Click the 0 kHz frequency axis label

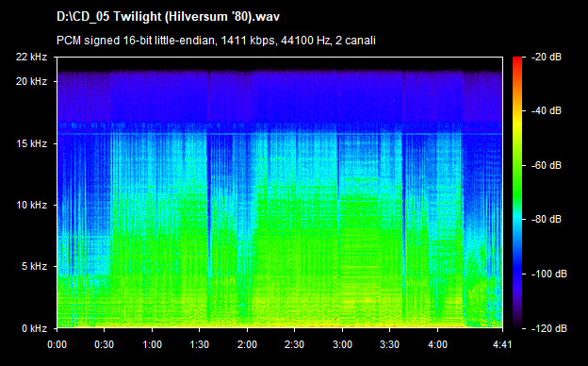click(x=34, y=329)
